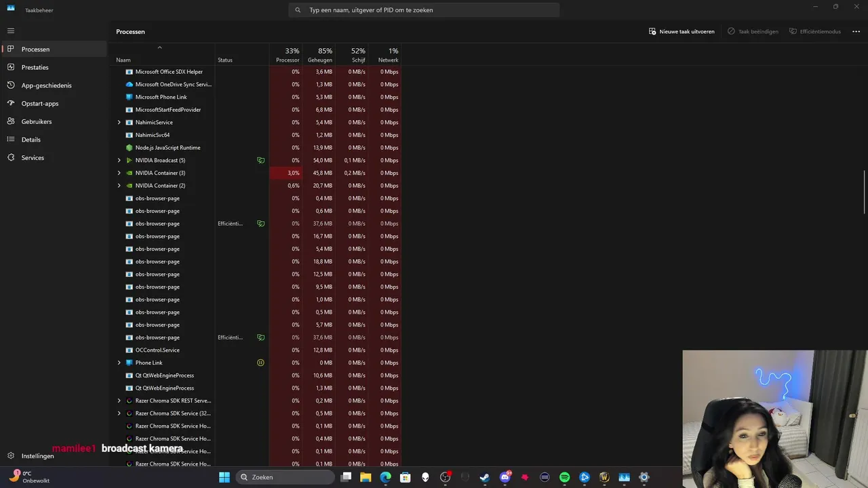Click the process list vertical scrollbar
The height and width of the screenshot is (488, 868).
click(865, 193)
